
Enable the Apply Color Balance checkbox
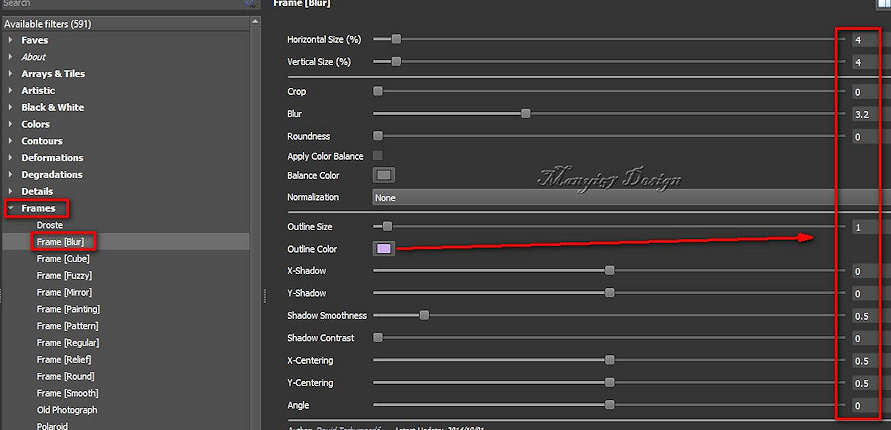click(x=378, y=155)
